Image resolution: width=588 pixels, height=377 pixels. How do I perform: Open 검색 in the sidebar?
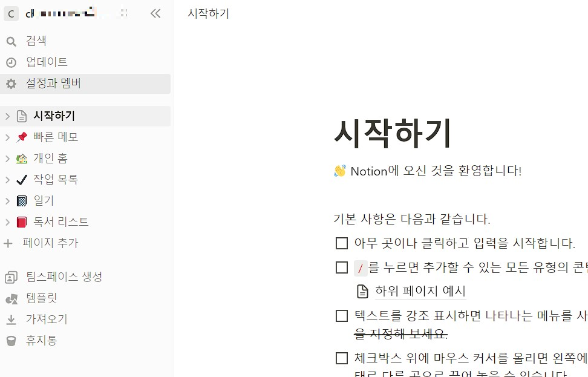[x=85, y=41]
